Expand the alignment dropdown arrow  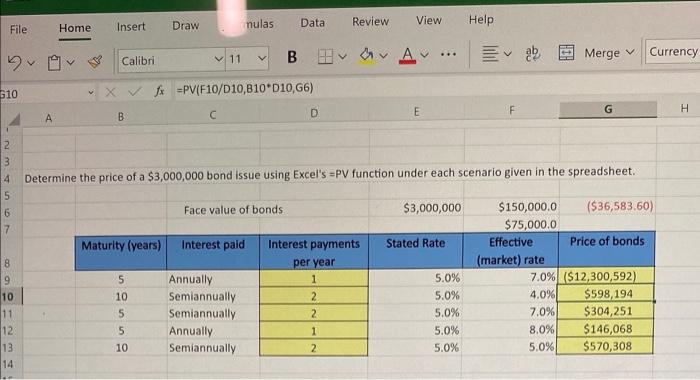[508, 54]
